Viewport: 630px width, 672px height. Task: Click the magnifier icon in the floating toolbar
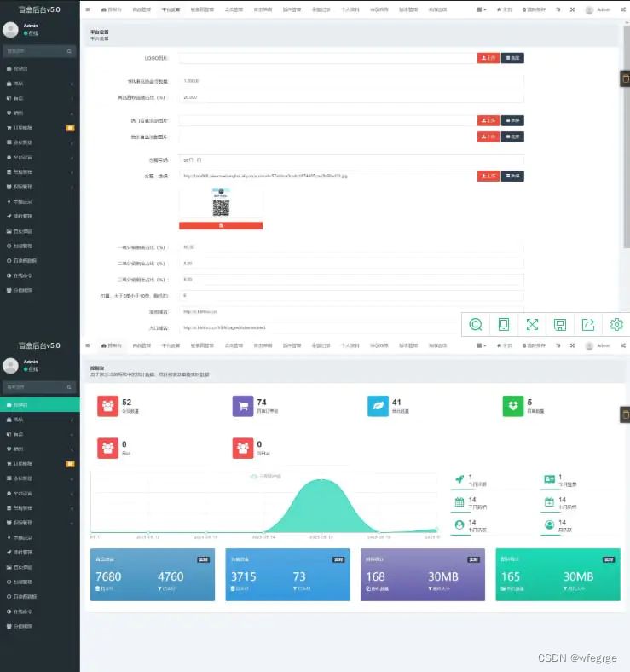476,324
